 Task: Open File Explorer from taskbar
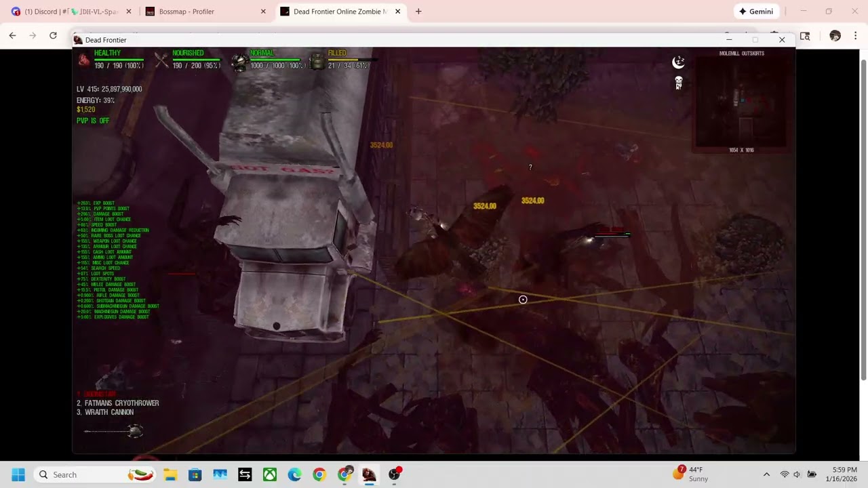click(x=170, y=474)
